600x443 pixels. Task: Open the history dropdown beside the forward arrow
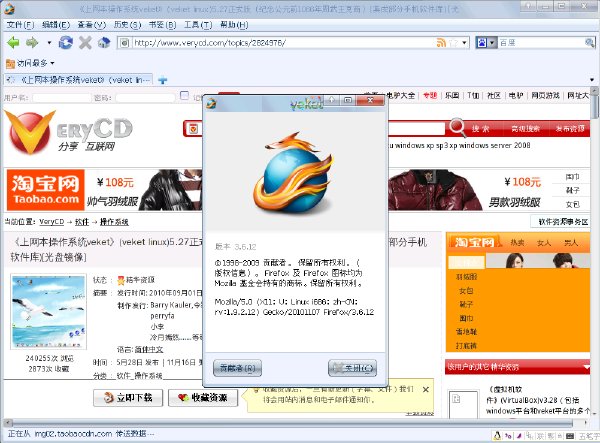point(49,42)
